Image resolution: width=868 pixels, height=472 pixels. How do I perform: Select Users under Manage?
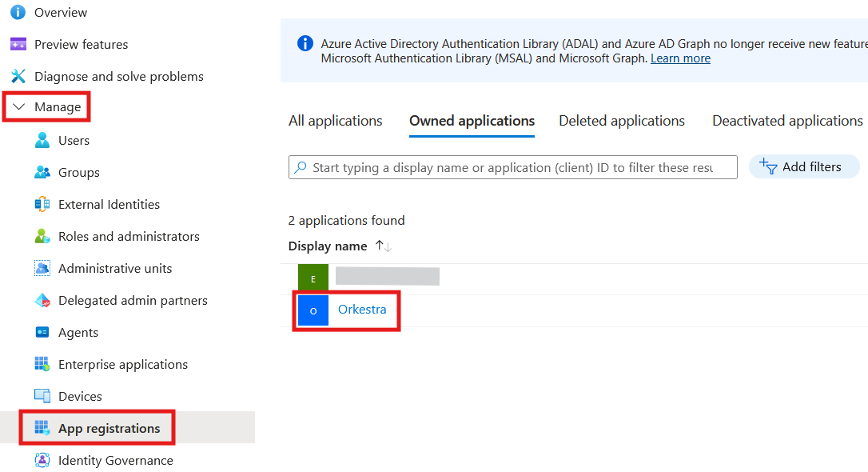74,140
